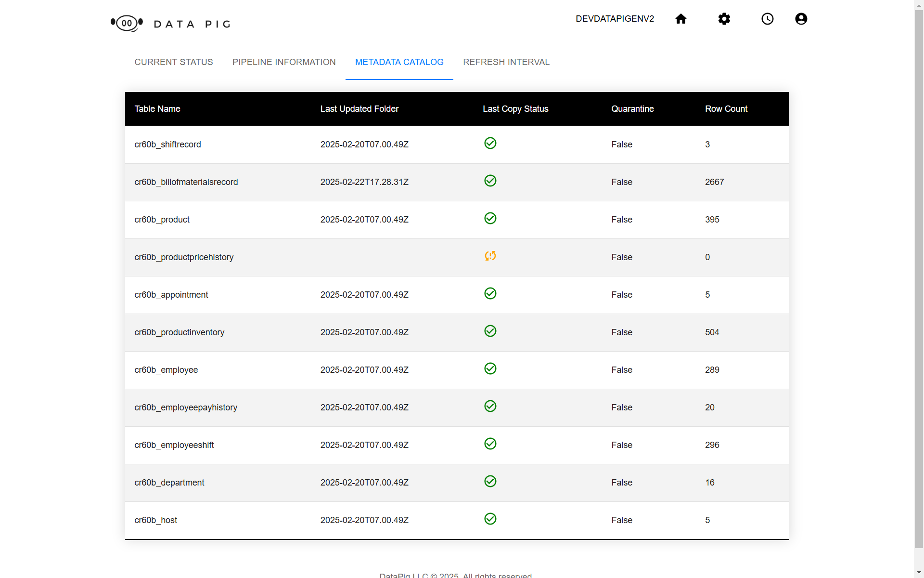Click success status icon for cr60b_shiftrecord
The width and height of the screenshot is (924, 578).
click(490, 143)
